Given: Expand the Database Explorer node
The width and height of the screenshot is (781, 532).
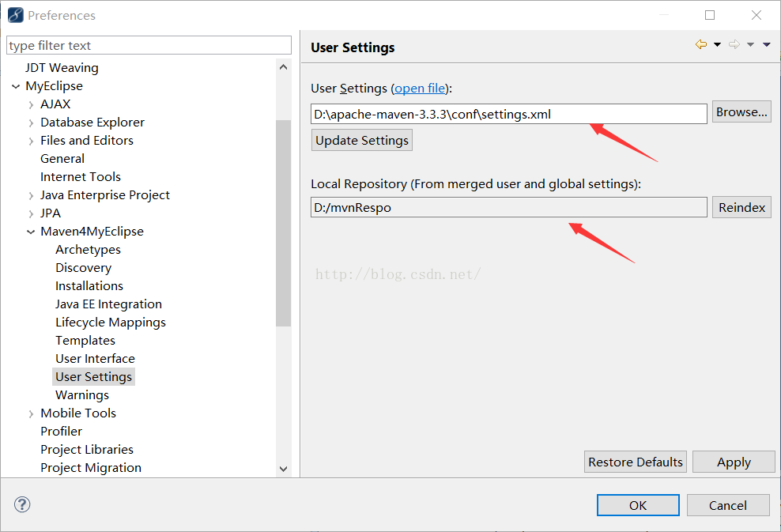Looking at the screenshot, I should coord(31,123).
